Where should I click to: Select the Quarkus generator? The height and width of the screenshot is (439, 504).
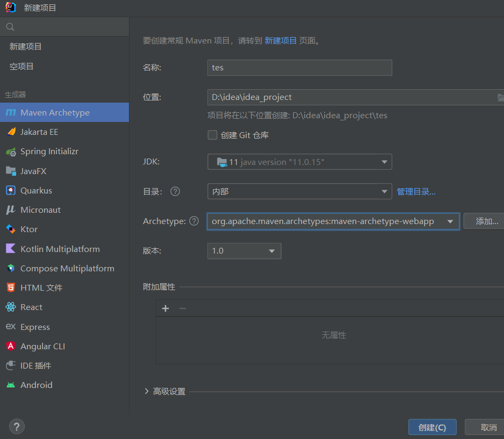coord(39,190)
